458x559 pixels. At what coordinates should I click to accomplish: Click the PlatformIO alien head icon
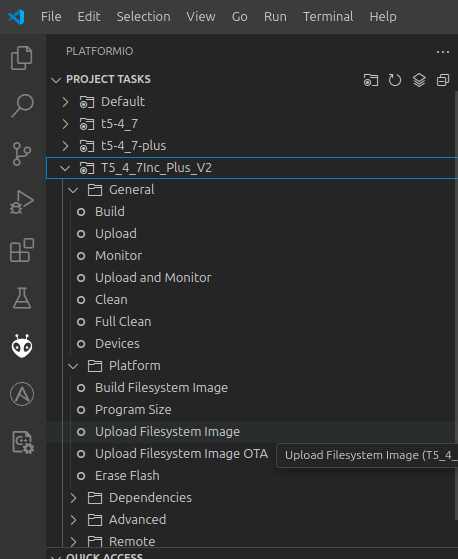coord(22,346)
